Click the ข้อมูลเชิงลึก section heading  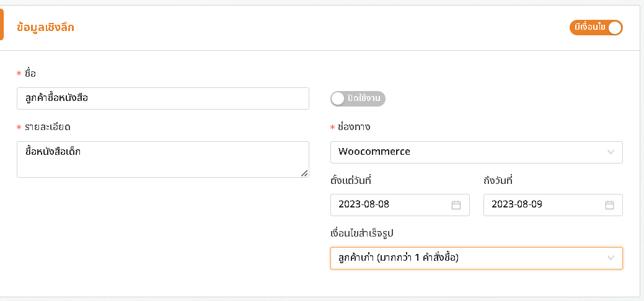(45, 28)
